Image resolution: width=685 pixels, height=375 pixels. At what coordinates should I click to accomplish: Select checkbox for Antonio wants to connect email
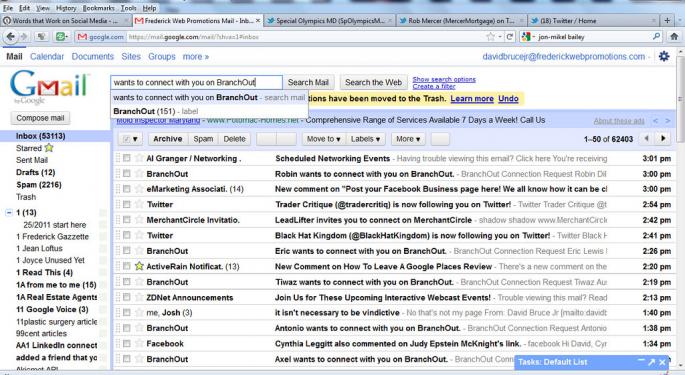[127, 328]
